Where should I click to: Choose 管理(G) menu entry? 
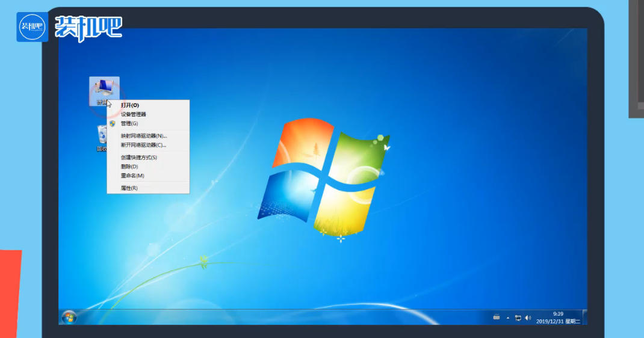pyautogui.click(x=148, y=123)
